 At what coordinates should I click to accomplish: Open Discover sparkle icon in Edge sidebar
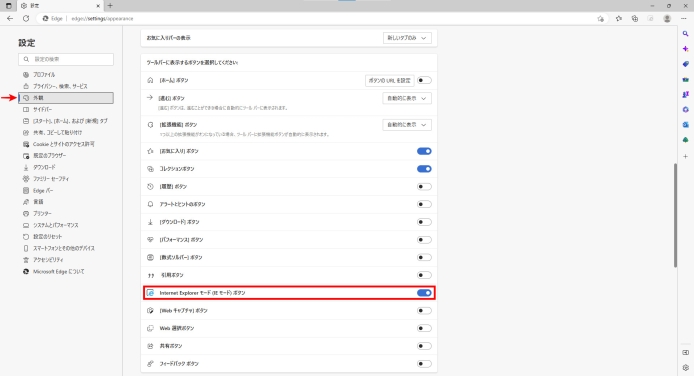click(686, 49)
